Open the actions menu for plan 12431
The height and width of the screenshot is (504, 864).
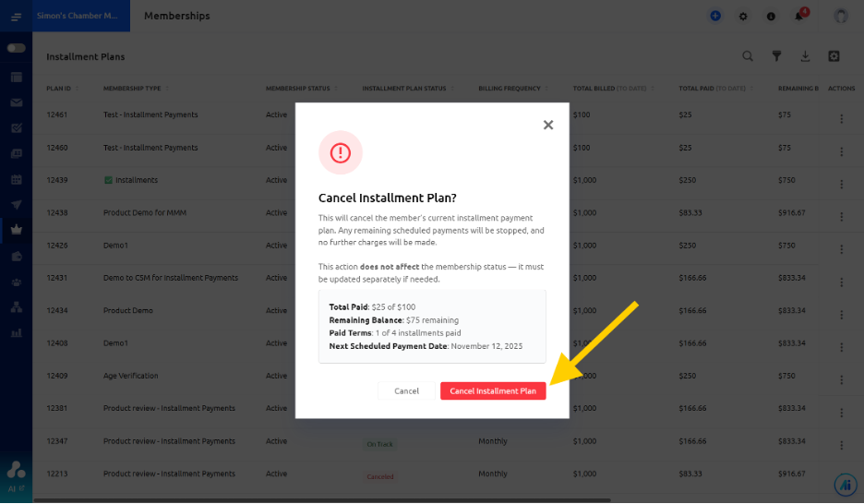(x=841, y=282)
